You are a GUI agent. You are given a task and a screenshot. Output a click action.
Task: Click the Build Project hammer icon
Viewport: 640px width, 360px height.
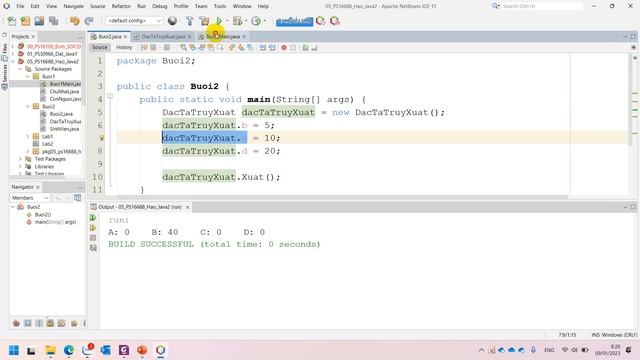coord(189,21)
